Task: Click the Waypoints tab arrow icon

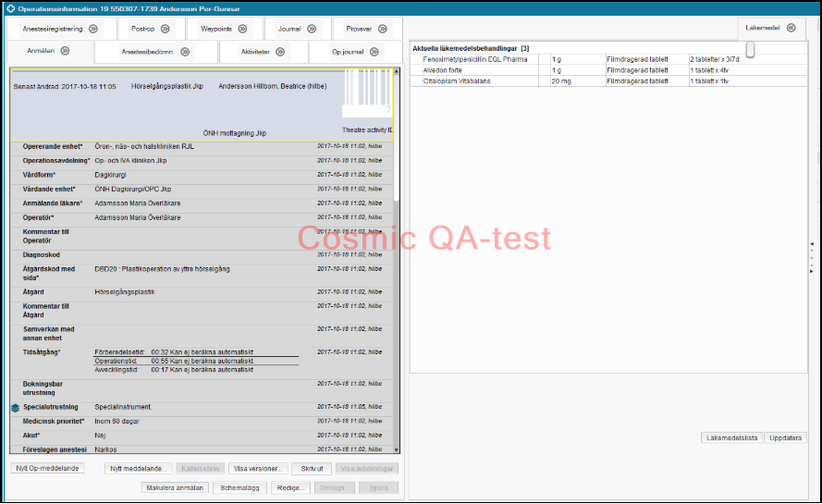Action: click(242, 29)
